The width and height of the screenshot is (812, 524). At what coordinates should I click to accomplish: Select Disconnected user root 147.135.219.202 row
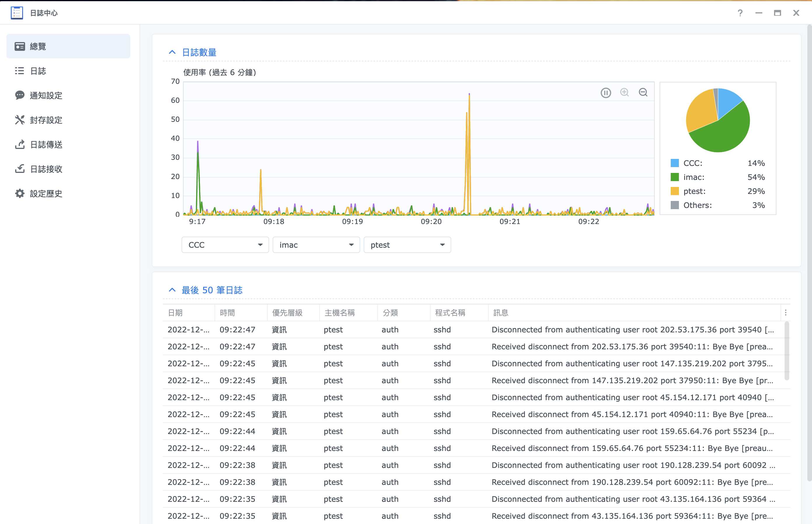tap(476, 363)
